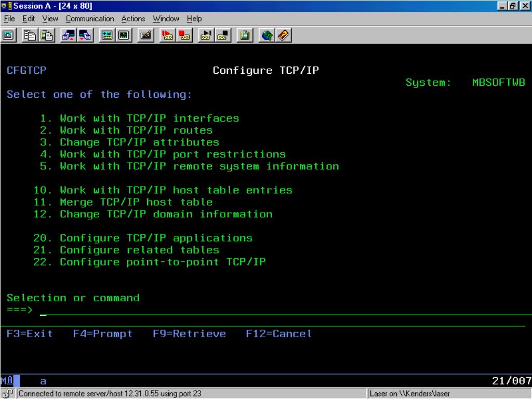Screen dimensions: 532x399
Task: Click the Help book toolbar icon
Action: 283,35
